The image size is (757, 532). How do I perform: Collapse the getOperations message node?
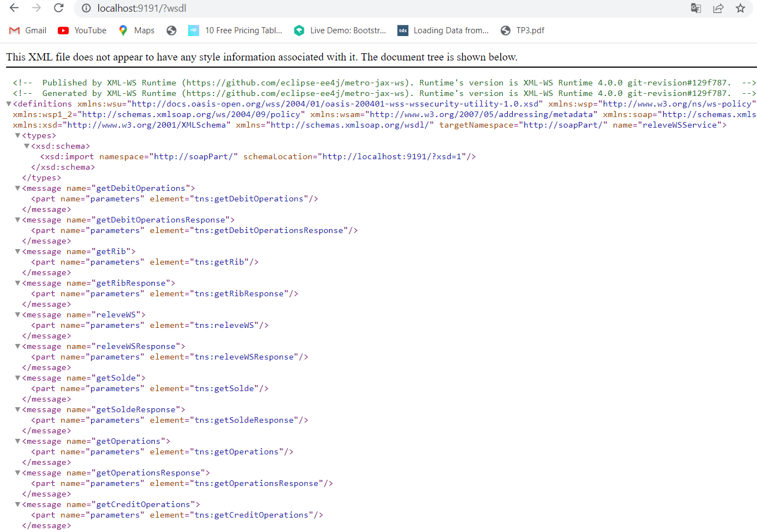pyautogui.click(x=18, y=441)
